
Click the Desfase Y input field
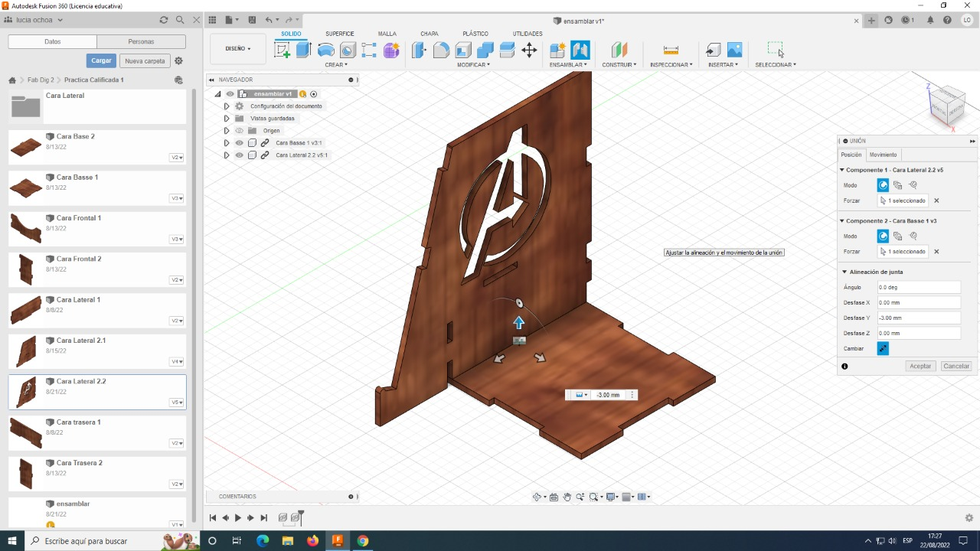tap(919, 318)
